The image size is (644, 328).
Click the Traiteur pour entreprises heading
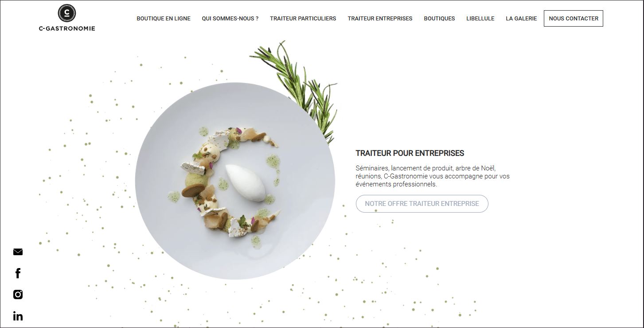coord(410,153)
